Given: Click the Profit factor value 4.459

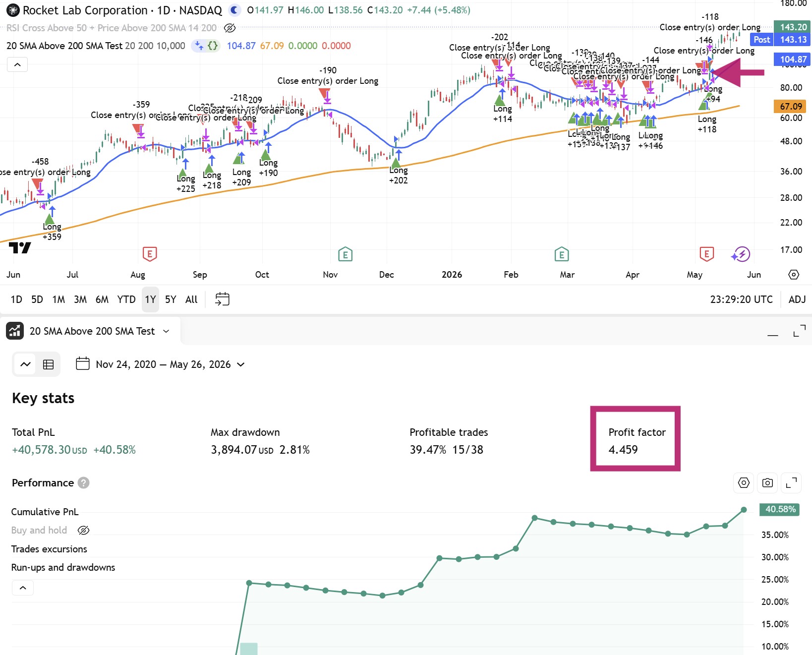Looking at the screenshot, I should pos(623,450).
